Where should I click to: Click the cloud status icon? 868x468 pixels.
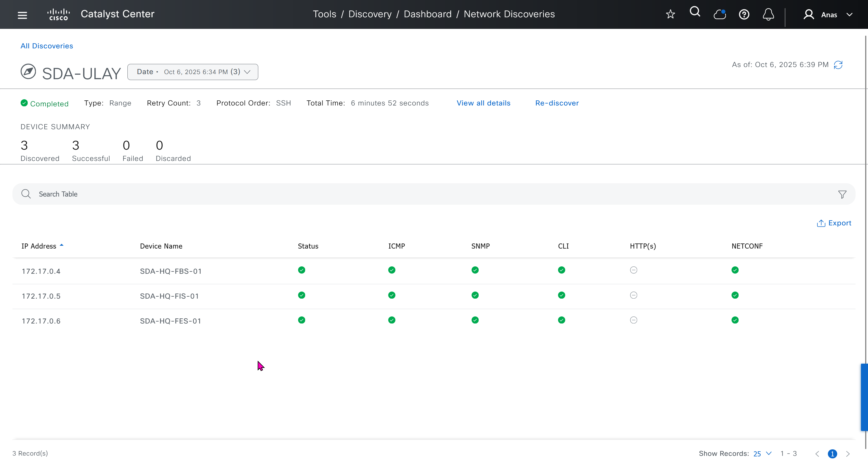point(719,14)
